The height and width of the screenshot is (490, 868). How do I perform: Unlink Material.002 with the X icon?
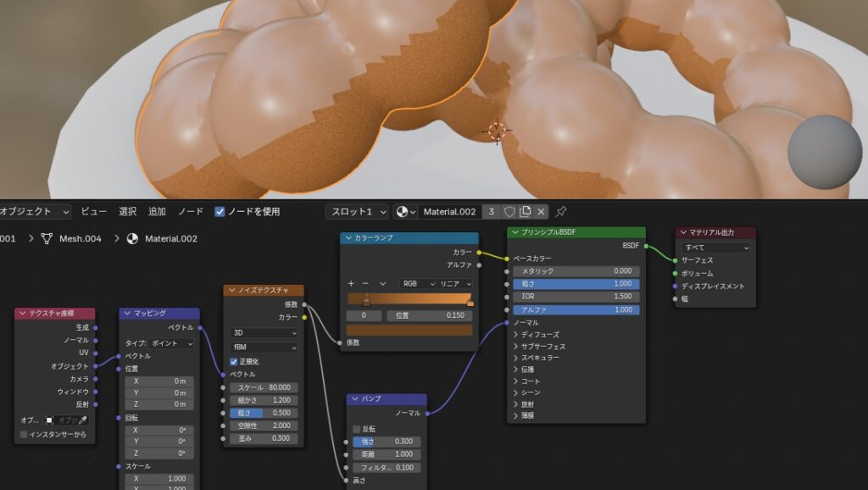tap(541, 211)
